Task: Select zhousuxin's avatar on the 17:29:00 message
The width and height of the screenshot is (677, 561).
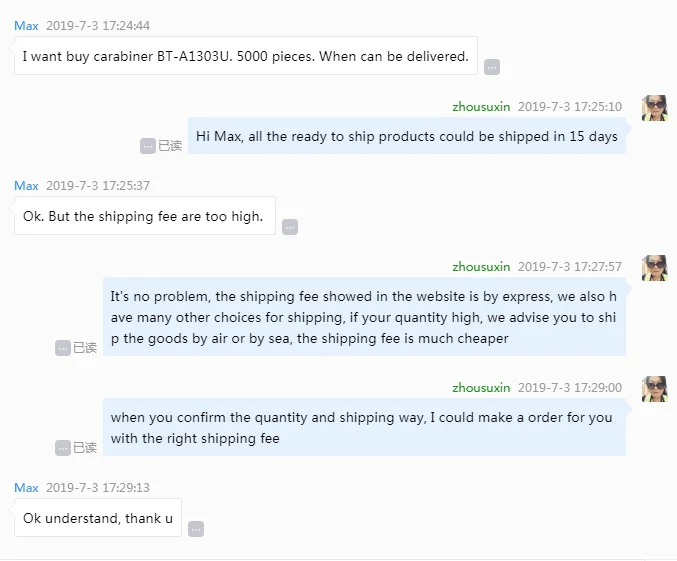Action: click(654, 389)
